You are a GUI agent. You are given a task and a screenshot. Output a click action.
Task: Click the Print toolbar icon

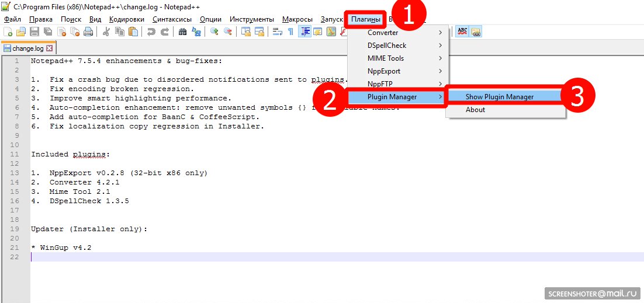[88, 32]
